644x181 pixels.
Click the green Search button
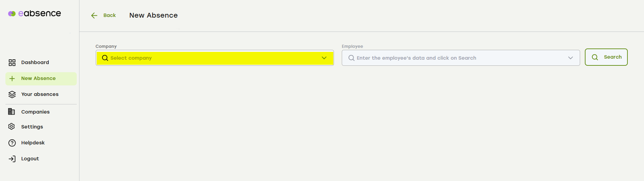pyautogui.click(x=606, y=57)
